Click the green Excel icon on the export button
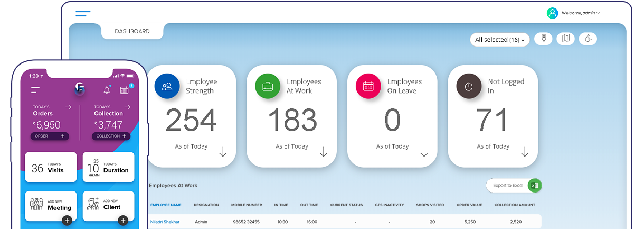Image resolution: width=644 pixels, height=229 pixels. coord(535,185)
